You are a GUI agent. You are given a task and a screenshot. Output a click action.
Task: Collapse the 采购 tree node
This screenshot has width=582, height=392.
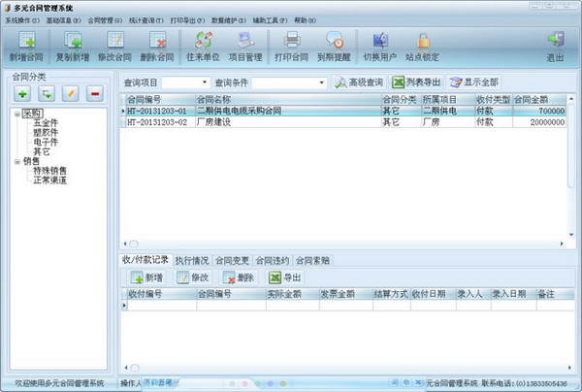(17, 114)
